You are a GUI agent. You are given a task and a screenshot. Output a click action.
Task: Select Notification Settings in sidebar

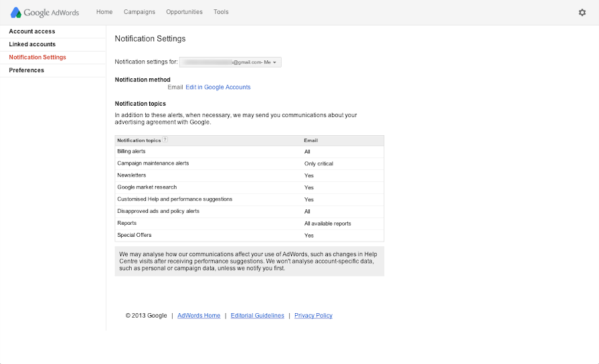37,58
